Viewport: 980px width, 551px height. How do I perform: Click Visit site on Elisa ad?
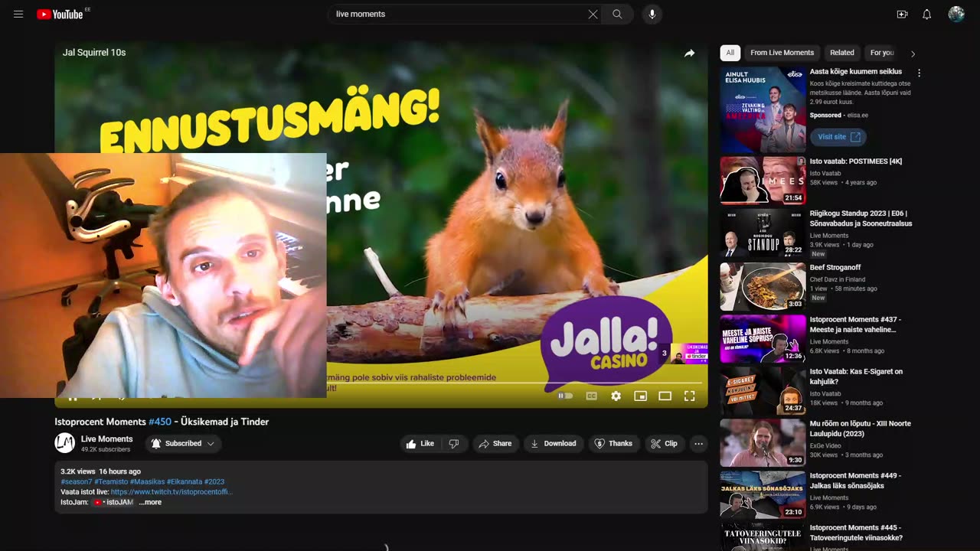pos(838,137)
